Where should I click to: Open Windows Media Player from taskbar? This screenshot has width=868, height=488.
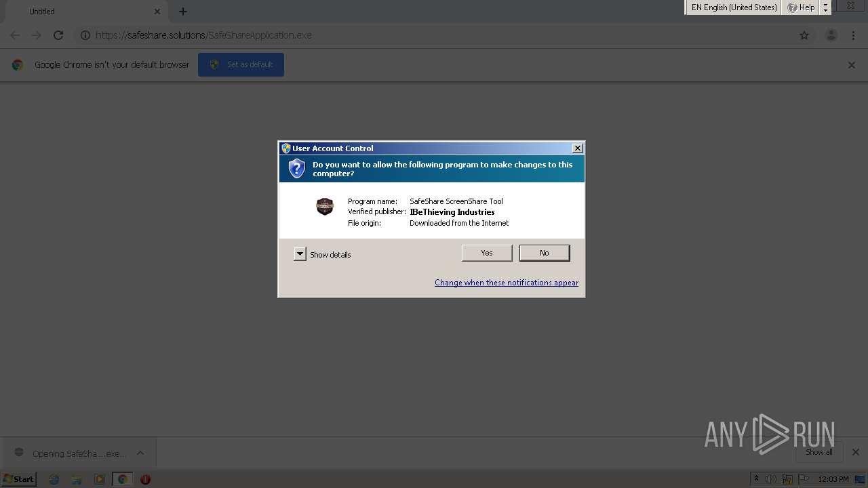point(100,479)
